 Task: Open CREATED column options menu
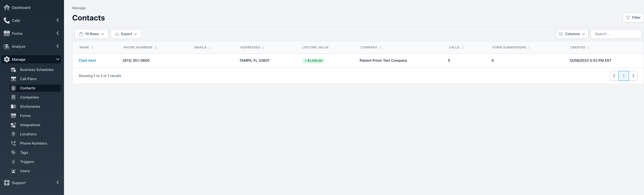[x=589, y=48]
